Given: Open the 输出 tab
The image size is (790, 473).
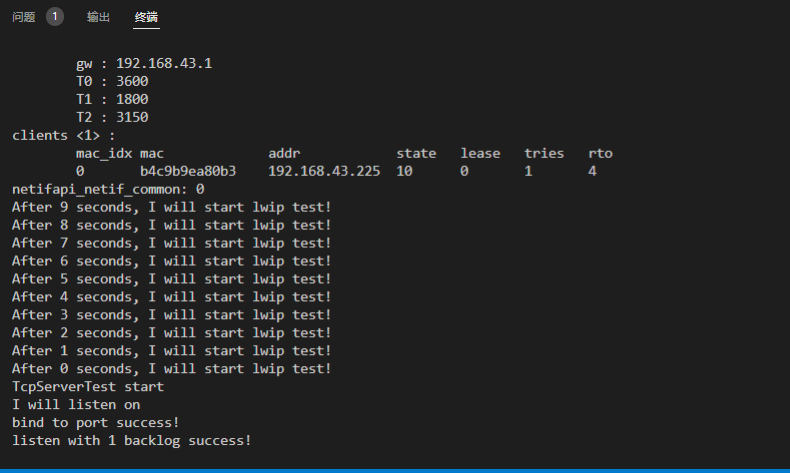Looking at the screenshot, I should coord(98,17).
